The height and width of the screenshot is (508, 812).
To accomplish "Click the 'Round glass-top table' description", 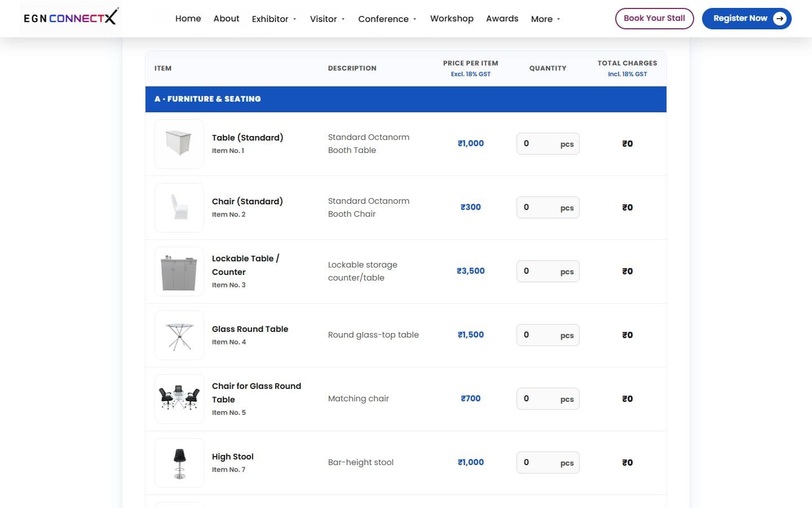I will click(x=373, y=335).
